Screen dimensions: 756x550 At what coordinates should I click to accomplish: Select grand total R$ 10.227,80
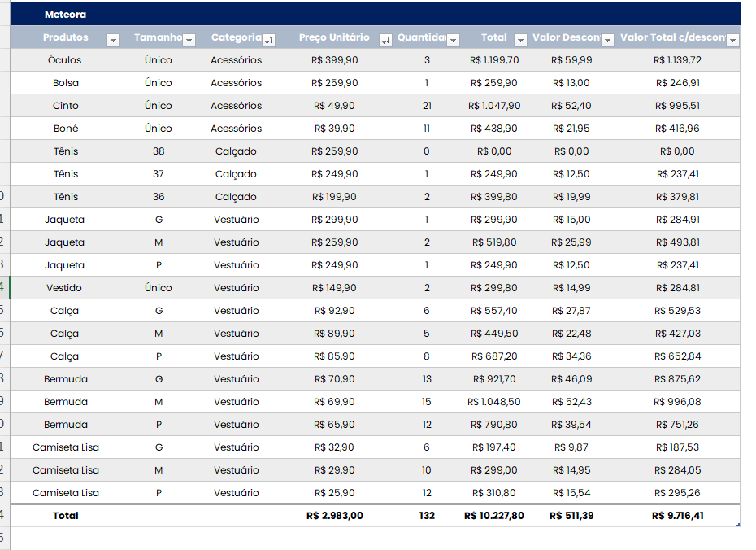[494, 516]
